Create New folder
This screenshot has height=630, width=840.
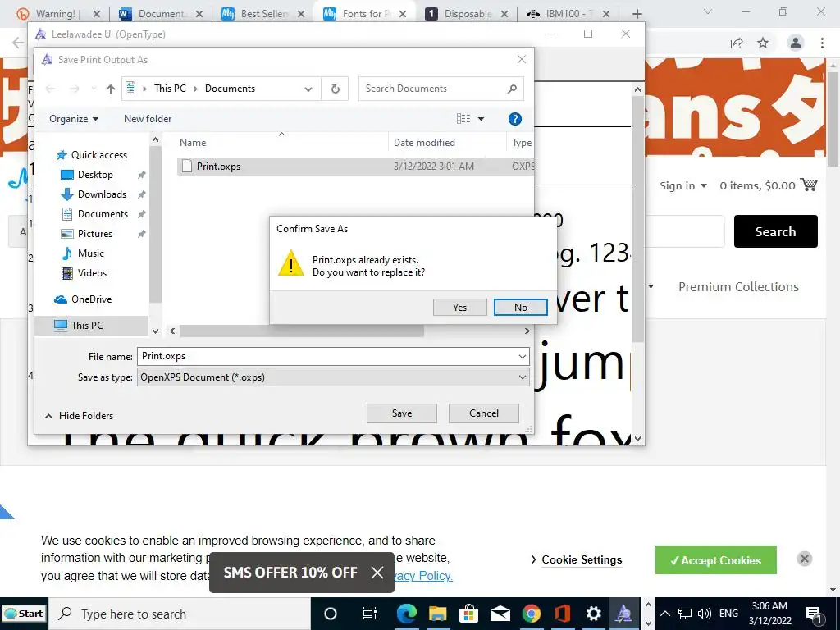click(148, 119)
